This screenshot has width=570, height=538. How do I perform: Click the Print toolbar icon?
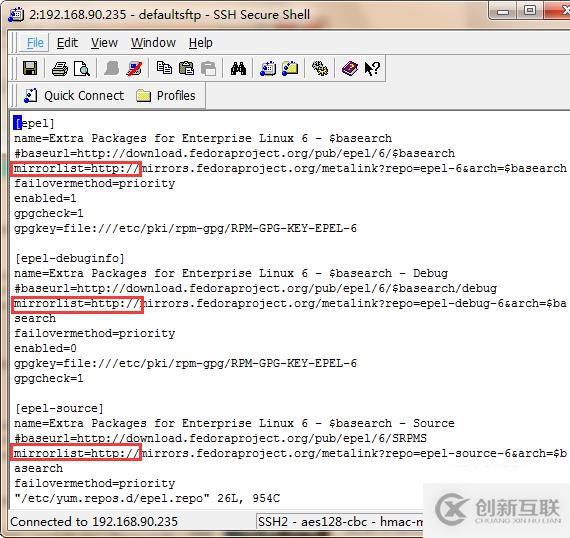pyautogui.click(x=60, y=68)
